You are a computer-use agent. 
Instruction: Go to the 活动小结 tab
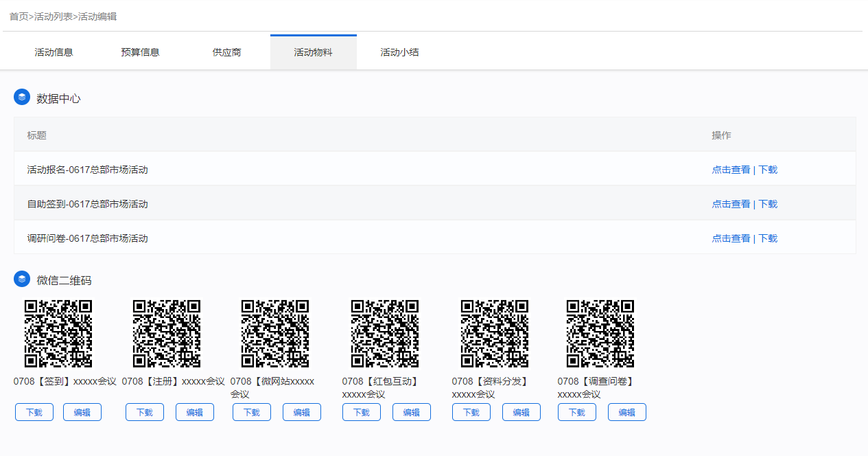(400, 52)
